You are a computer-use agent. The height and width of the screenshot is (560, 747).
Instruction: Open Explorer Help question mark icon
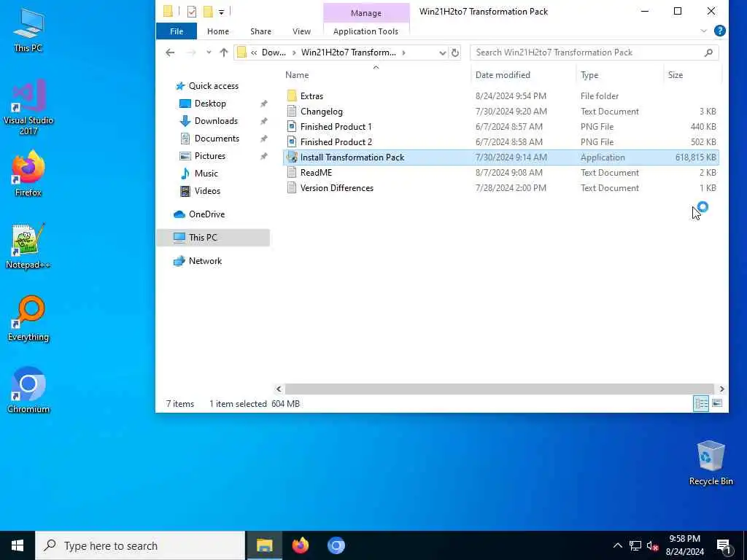click(x=720, y=31)
